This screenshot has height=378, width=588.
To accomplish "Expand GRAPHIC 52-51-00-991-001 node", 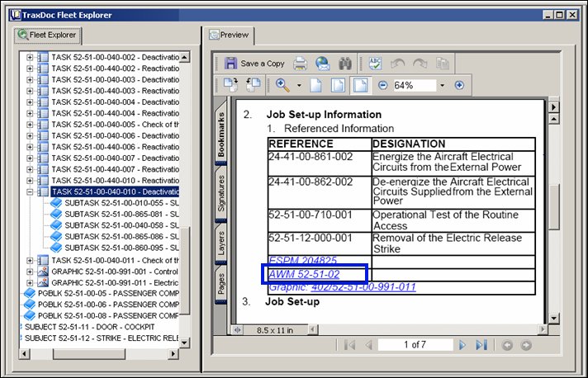I will pos(30,272).
